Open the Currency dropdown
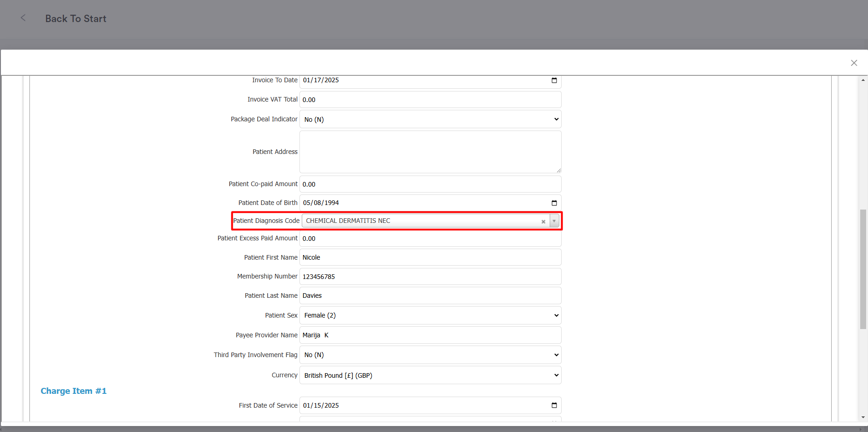 pyautogui.click(x=431, y=375)
